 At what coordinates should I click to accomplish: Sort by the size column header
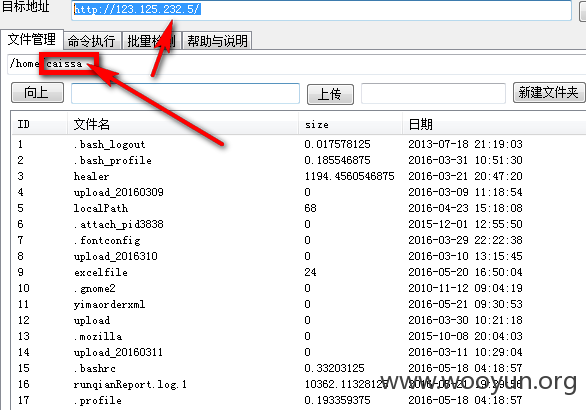pyautogui.click(x=351, y=124)
